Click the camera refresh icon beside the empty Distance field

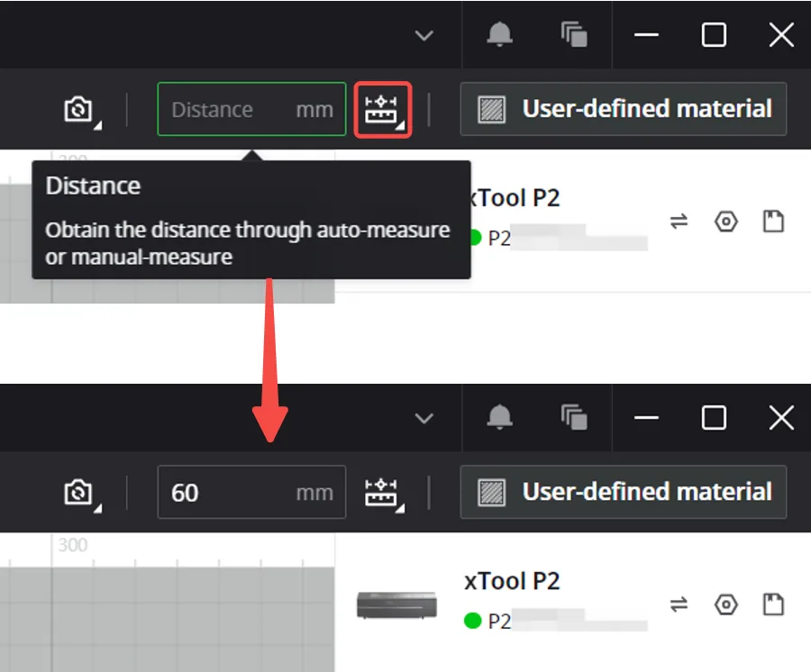pyautogui.click(x=78, y=110)
